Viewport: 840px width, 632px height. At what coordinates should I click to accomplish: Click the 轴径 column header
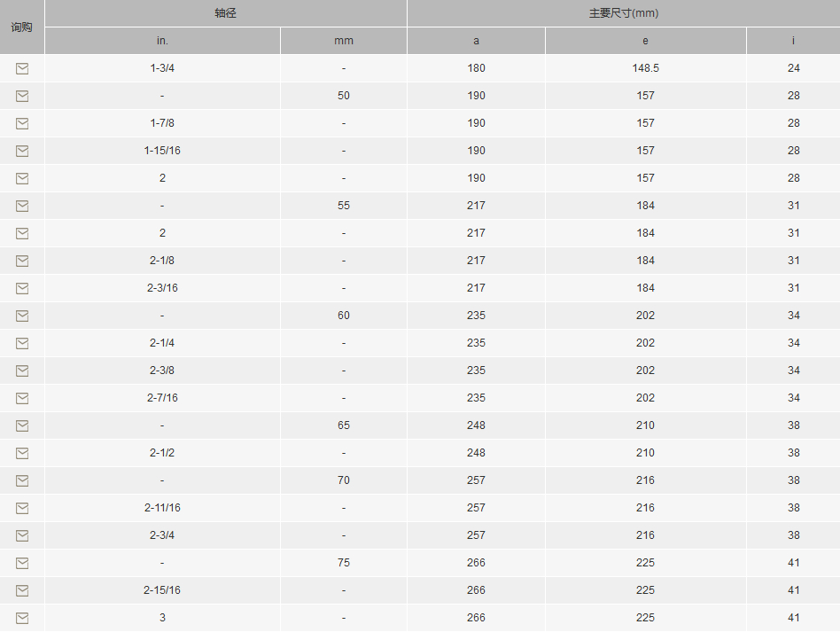(225, 13)
